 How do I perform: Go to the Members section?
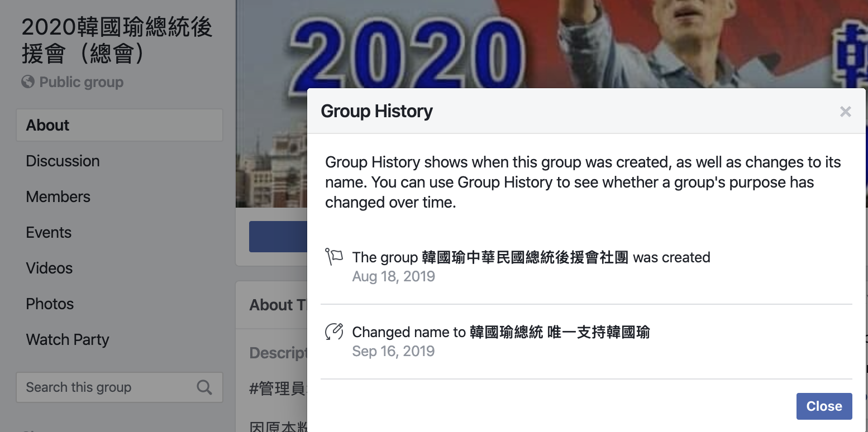point(58,196)
